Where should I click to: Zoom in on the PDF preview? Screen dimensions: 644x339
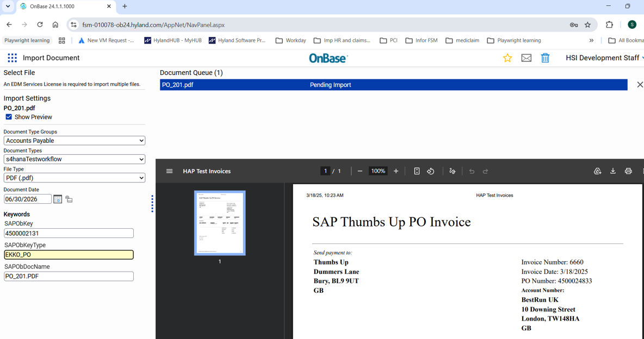tap(396, 171)
